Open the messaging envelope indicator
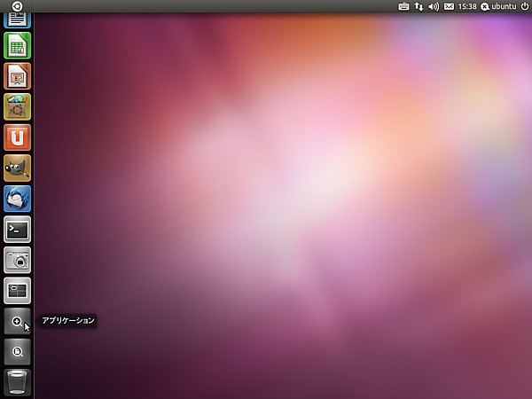The image size is (532, 399). 449,6
